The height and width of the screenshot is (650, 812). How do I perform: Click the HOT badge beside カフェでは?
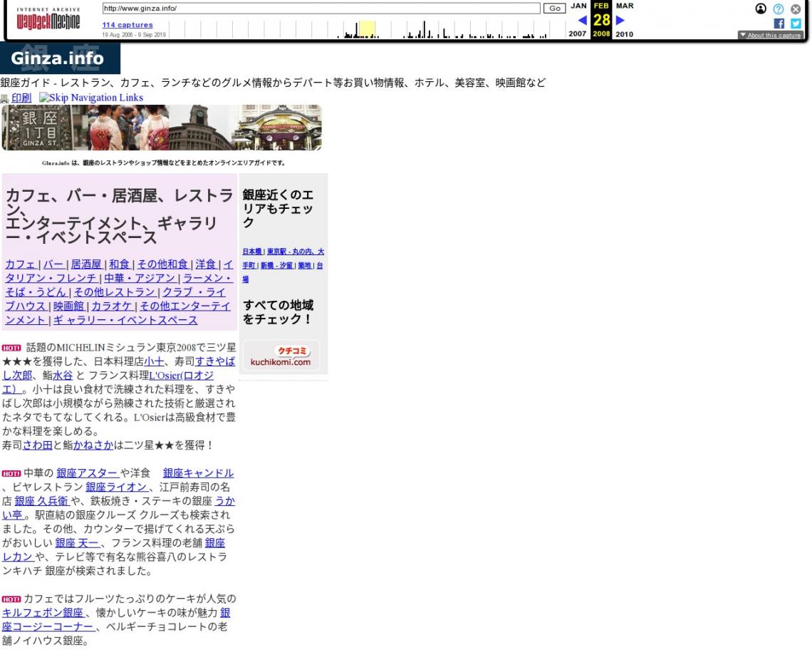coord(11,599)
